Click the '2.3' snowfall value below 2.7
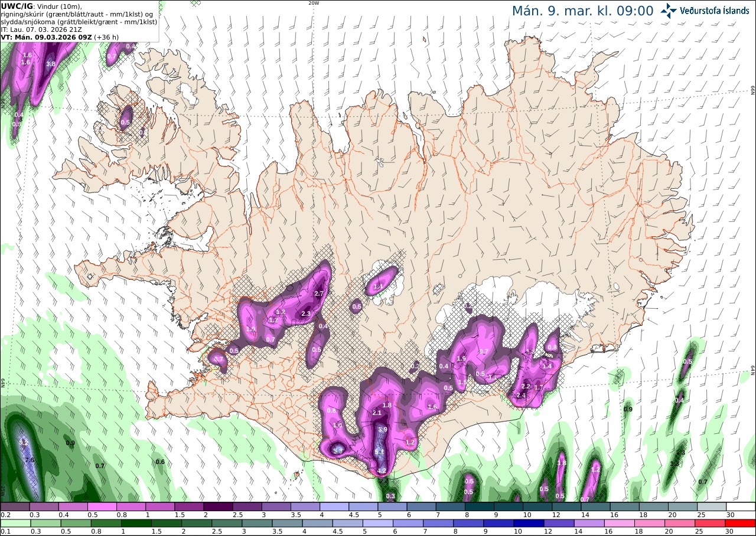Screen dimensions: 756x536 [x=306, y=314]
